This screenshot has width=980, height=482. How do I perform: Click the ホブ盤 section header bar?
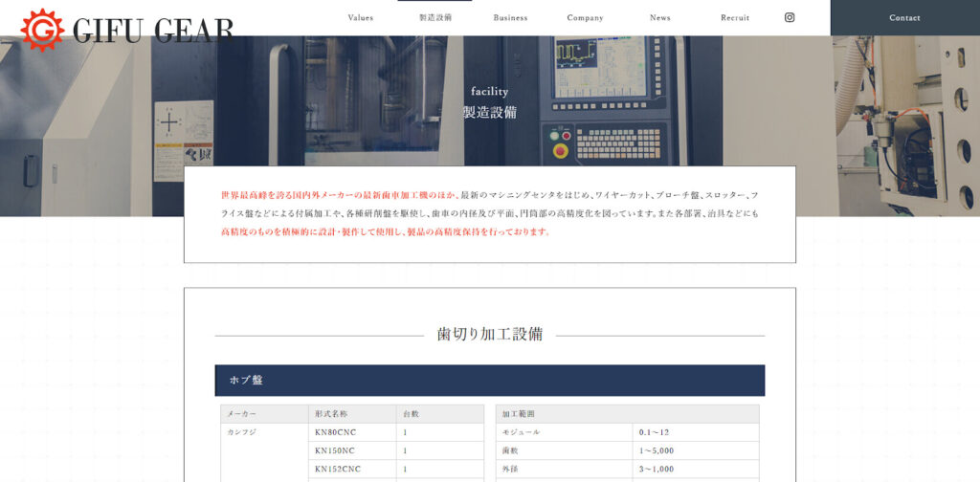point(489,380)
